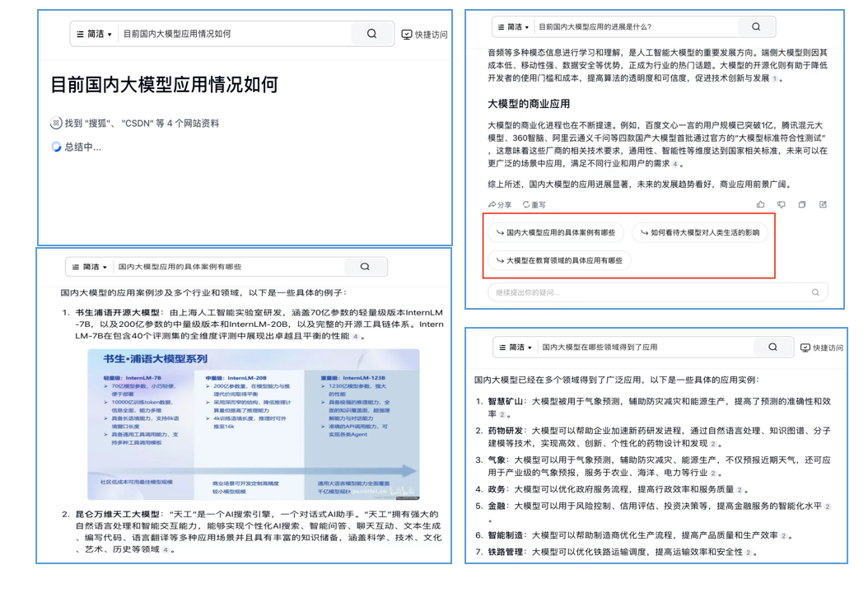Click citation marker 1 after 促进技术创新与发展
868x593 pixels.
[x=774, y=78]
